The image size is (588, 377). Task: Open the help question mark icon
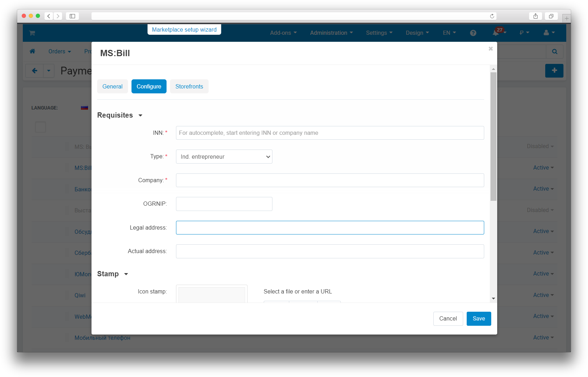pyautogui.click(x=473, y=33)
